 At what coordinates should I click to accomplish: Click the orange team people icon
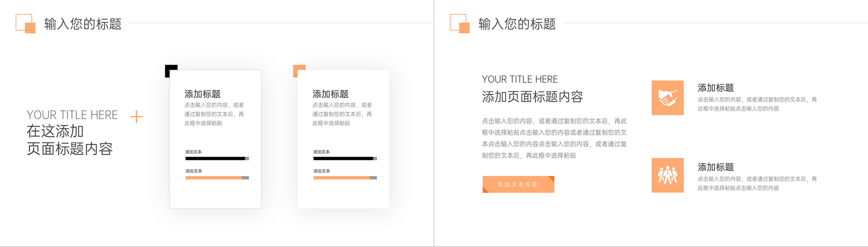coord(667,175)
